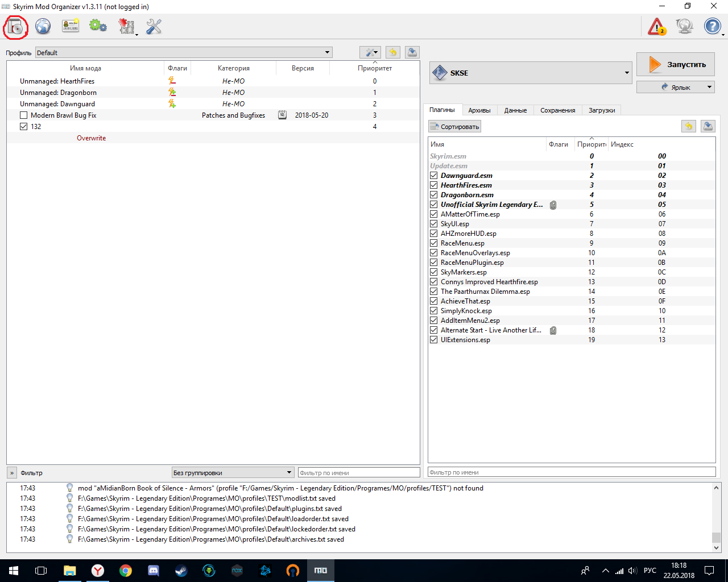
Task: Click create backup icon above mod list
Action: click(x=412, y=52)
